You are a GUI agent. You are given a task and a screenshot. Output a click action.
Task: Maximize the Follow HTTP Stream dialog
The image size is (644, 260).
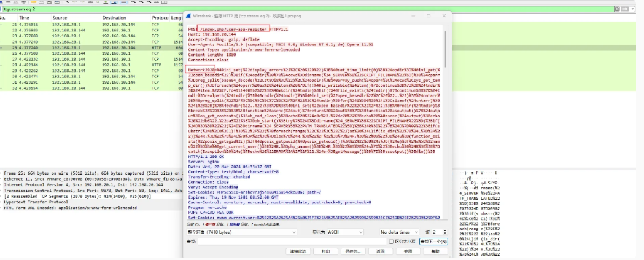pyautogui.click(x=428, y=15)
